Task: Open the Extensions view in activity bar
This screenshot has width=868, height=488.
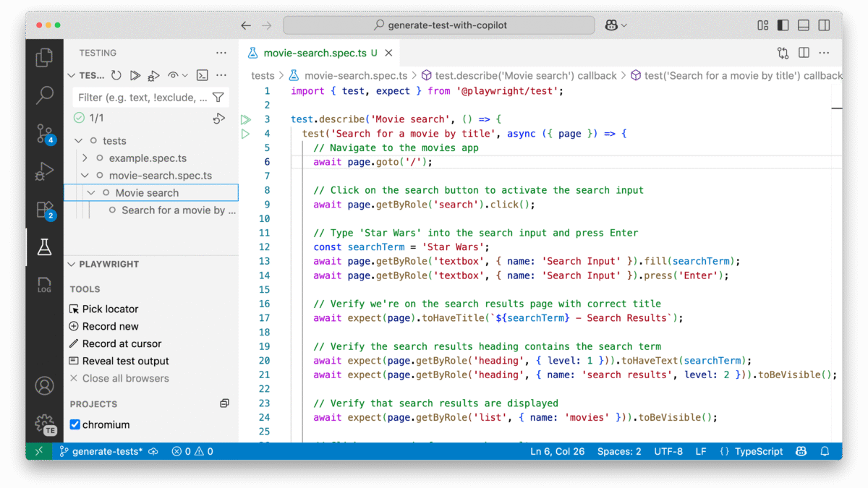Action: coord(44,210)
